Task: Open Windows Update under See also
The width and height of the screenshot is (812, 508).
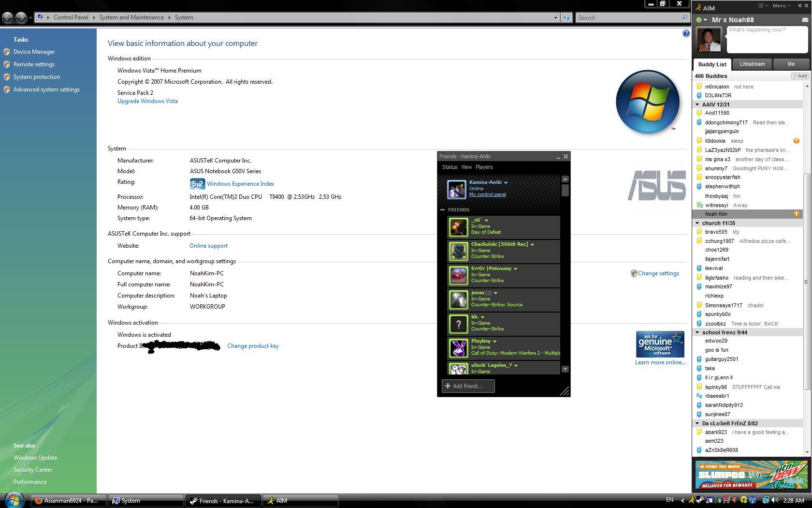Action: (35, 458)
